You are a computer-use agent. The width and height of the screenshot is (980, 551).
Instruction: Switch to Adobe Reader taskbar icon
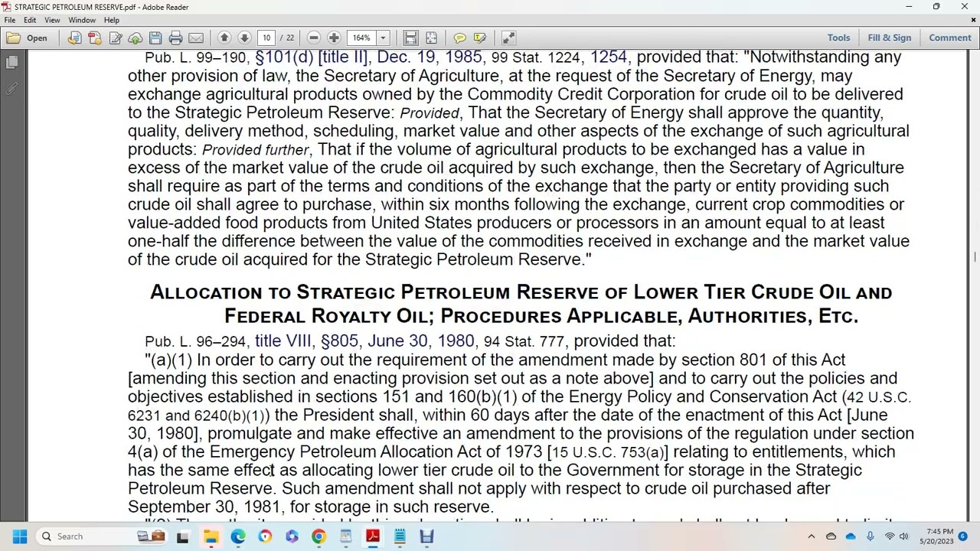373,536
